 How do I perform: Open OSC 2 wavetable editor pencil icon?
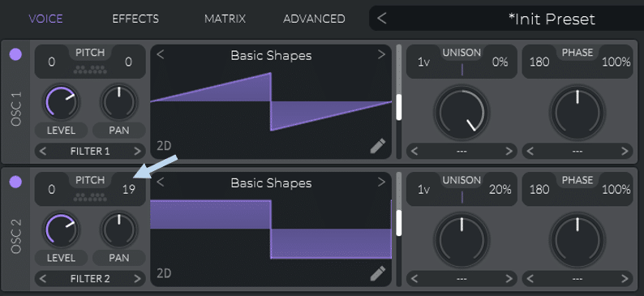378,273
